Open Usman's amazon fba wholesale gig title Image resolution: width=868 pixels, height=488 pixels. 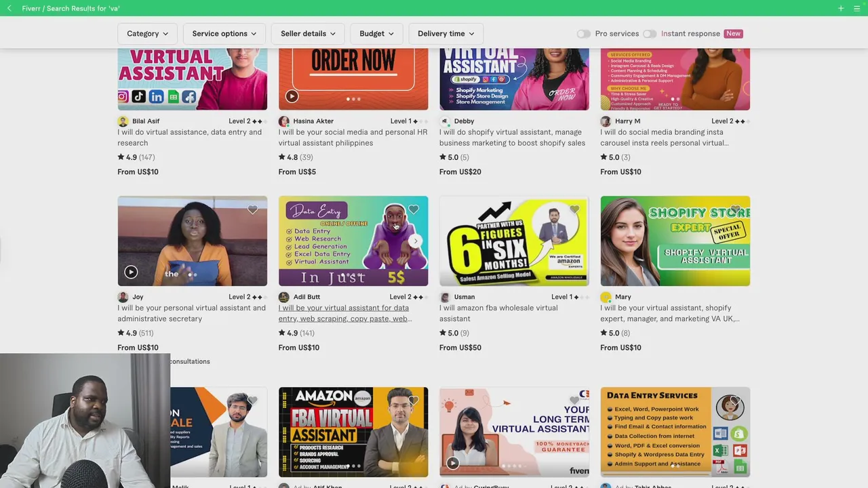[498, 313]
